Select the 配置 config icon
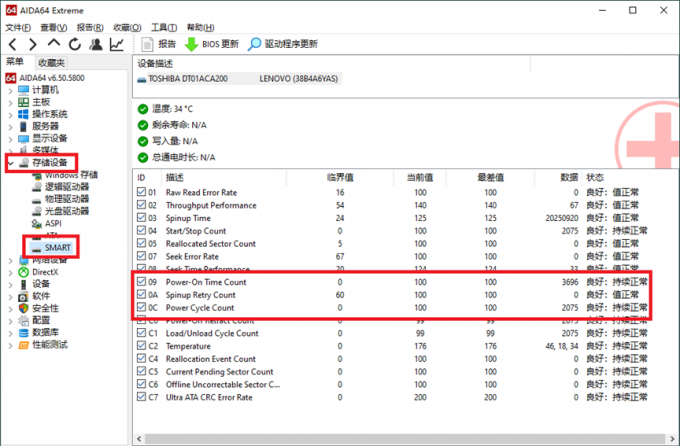The width and height of the screenshot is (680, 446). point(23,321)
